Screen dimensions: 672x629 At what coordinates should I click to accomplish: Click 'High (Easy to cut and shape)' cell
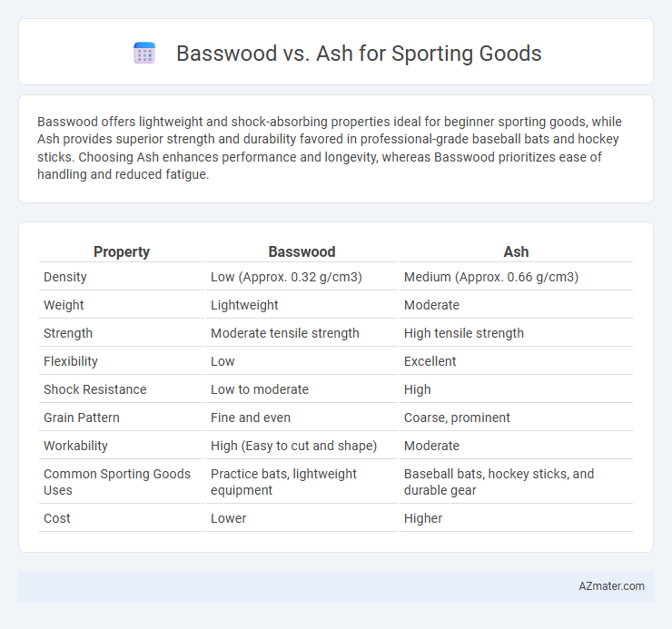coord(293,446)
